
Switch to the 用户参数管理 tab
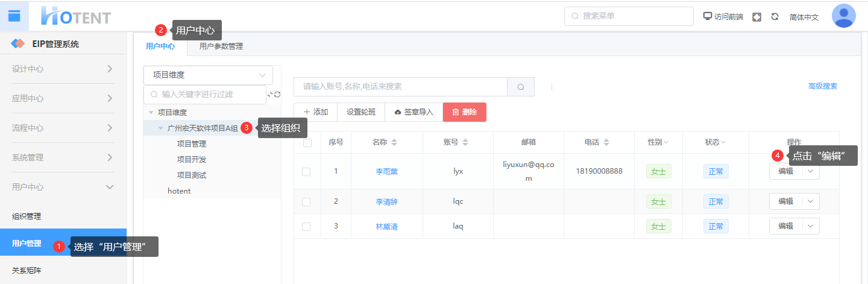coord(221,46)
